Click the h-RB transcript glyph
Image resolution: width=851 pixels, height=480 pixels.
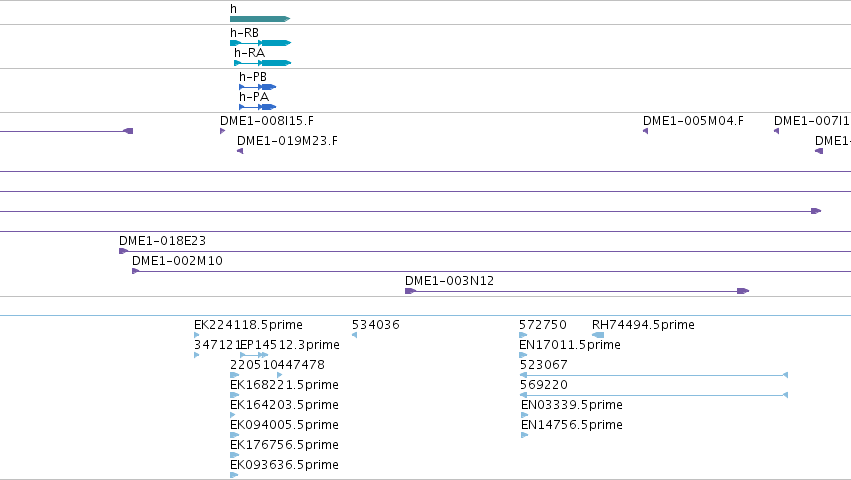261,43
